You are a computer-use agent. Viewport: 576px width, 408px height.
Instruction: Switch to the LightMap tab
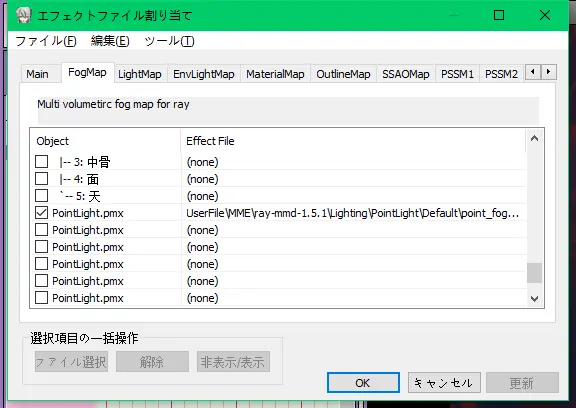[140, 74]
